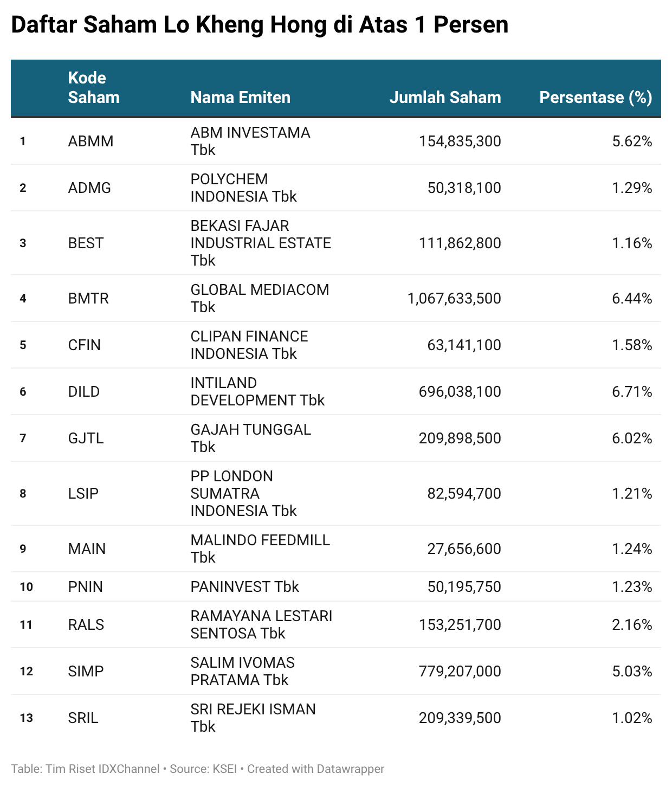Click the 'Kode Saham' column header

[x=93, y=88]
